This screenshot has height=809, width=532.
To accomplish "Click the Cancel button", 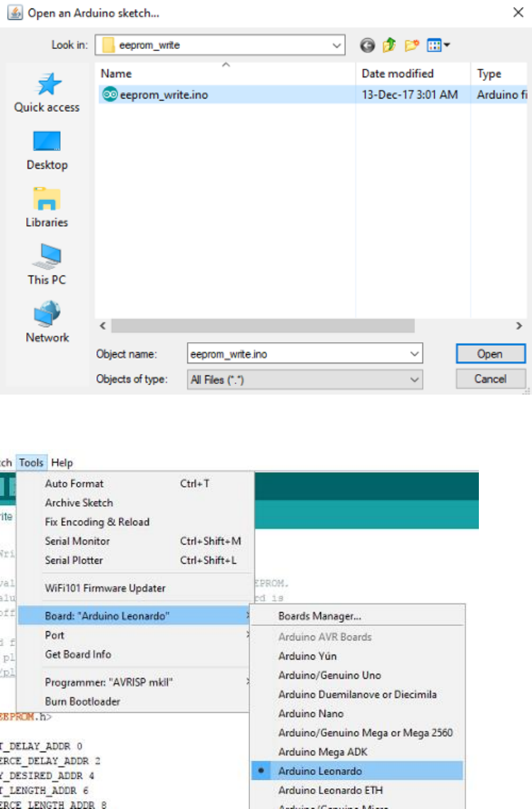I will pos(490,379).
